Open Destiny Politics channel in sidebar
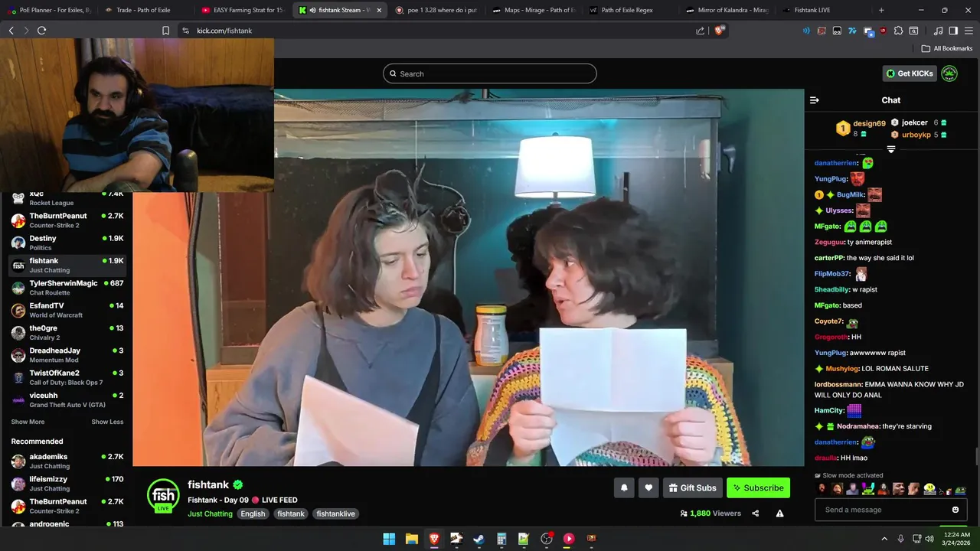Viewport: 980px width, 551px height. [x=67, y=243]
